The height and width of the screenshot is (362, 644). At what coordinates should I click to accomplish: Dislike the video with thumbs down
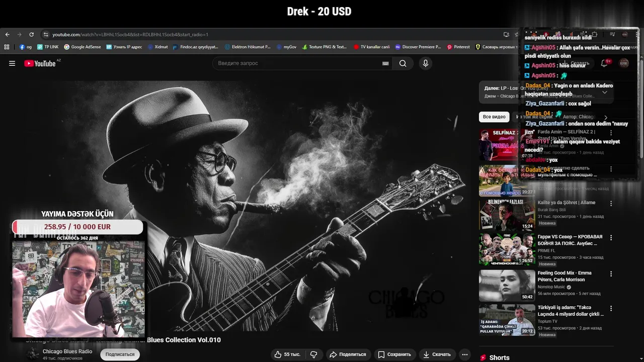(x=314, y=354)
